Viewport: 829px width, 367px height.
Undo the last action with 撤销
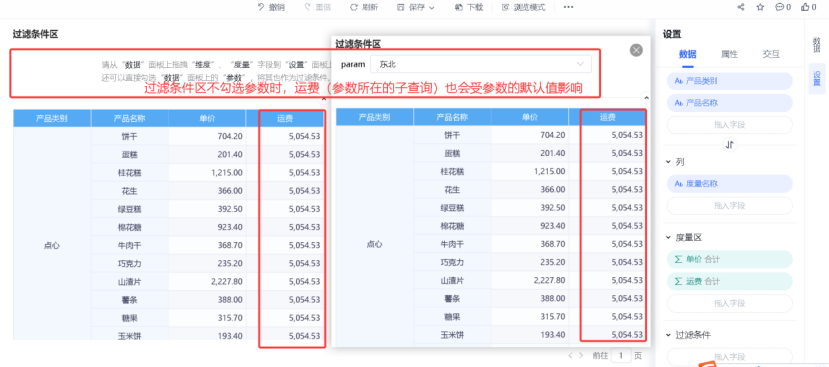coord(271,7)
